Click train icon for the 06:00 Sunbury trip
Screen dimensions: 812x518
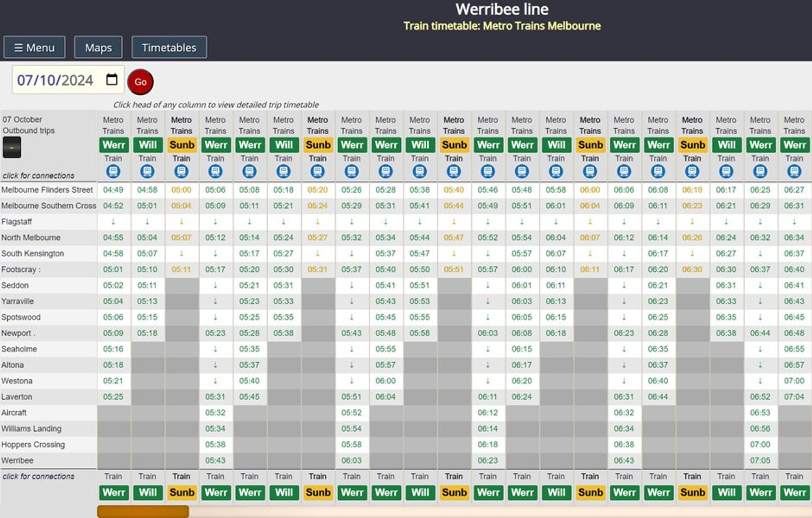tap(590, 172)
